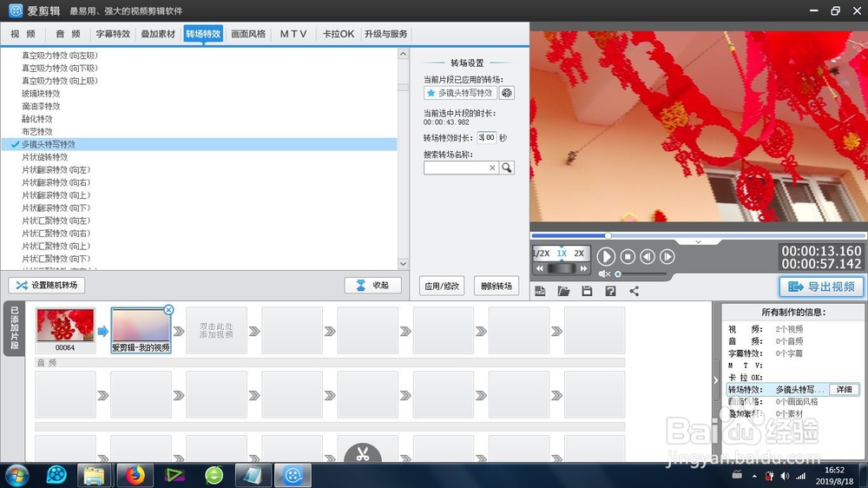Click the random dice icon beside applied transition
Viewport: 868px width, 488px height.
[507, 93]
